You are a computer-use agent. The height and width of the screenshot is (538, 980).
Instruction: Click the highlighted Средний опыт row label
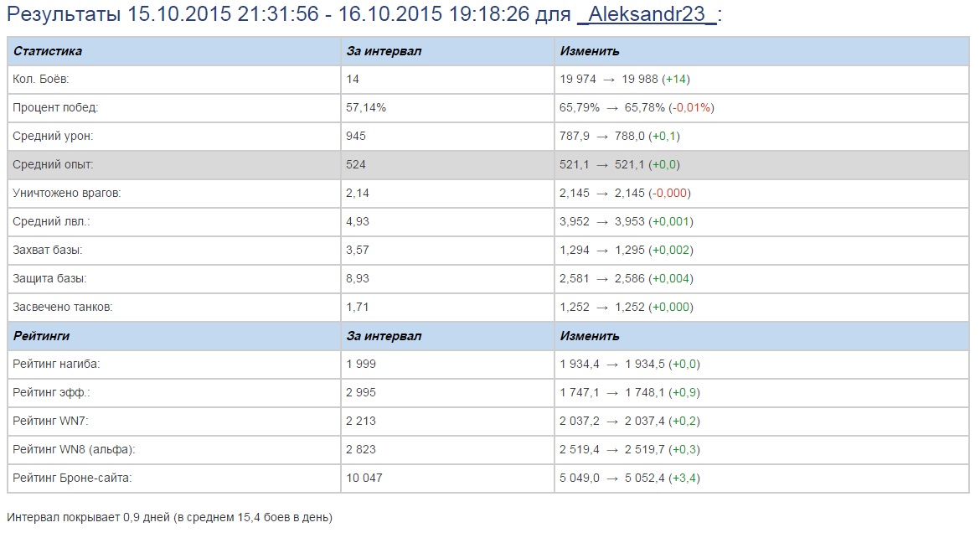coord(53,165)
